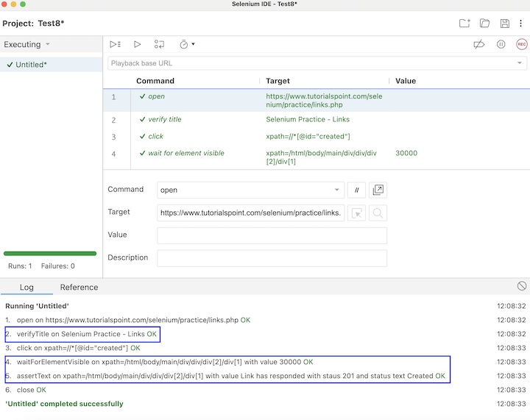This screenshot has height=420, width=530.
Task: Select the verify title command row
Action: pyautogui.click(x=317, y=119)
